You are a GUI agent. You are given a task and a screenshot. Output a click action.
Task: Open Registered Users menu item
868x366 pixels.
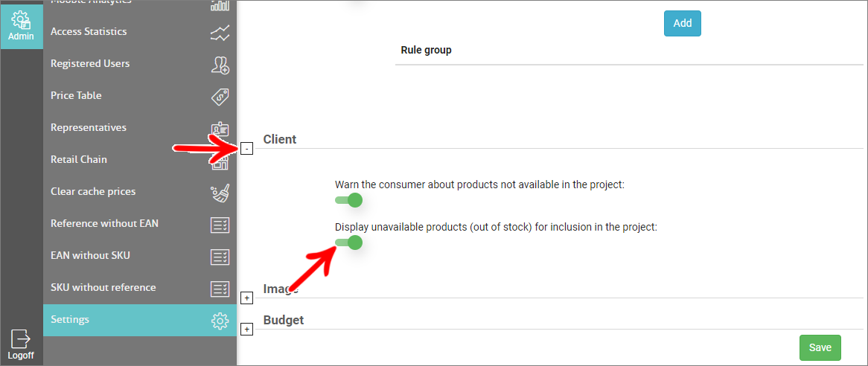pyautogui.click(x=140, y=63)
